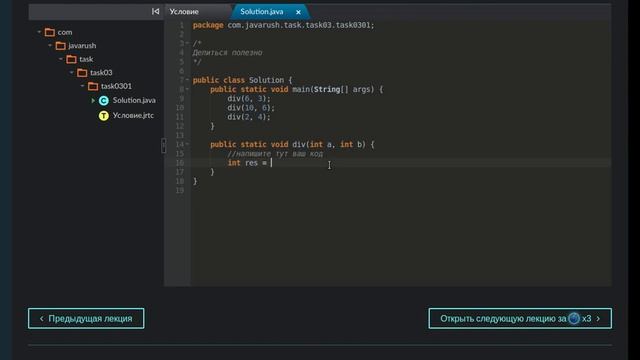The image size is (640, 360).
Task: Click the '//напишите тут ваш код' comment
Action: (x=275, y=154)
